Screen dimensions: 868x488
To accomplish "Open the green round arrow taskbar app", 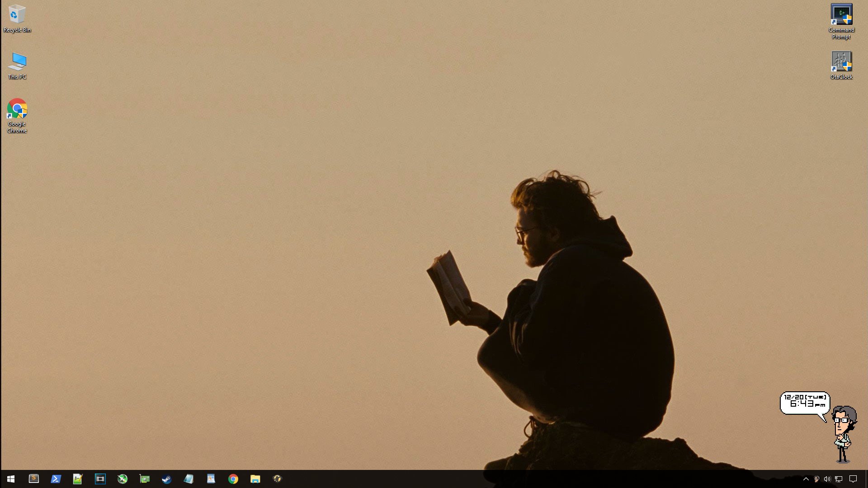I will point(122,479).
